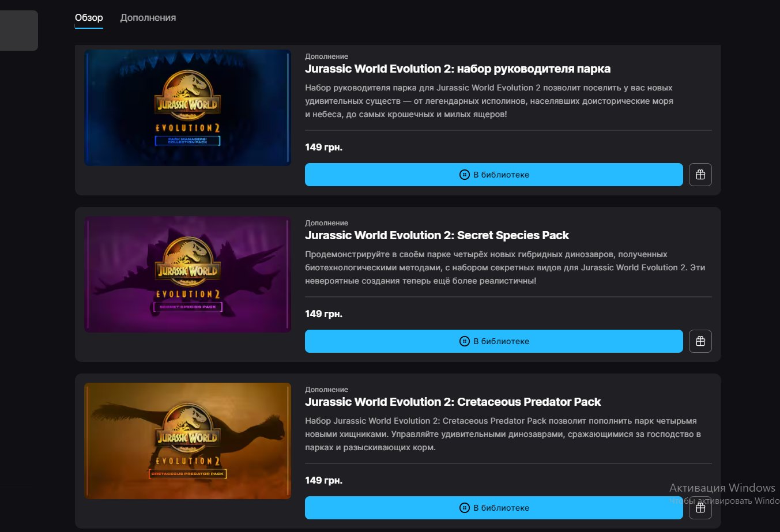Click the gift icon for Secret Species Pack

(x=700, y=341)
